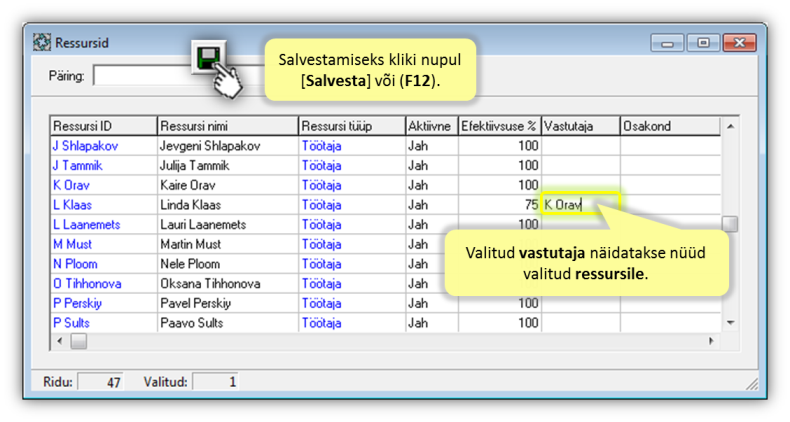Click the Aktiivne column header
The image size is (790, 422).
pyautogui.click(x=432, y=126)
